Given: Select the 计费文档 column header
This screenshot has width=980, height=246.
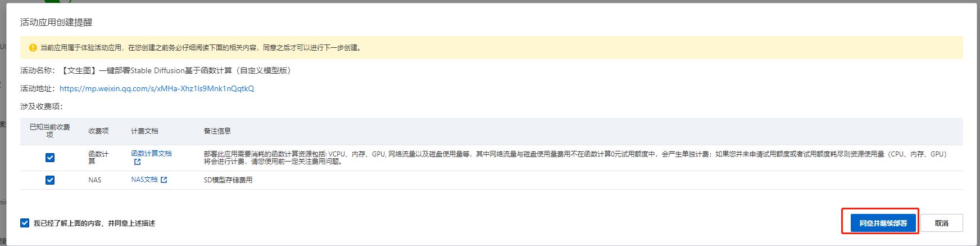Looking at the screenshot, I should coord(144,131).
